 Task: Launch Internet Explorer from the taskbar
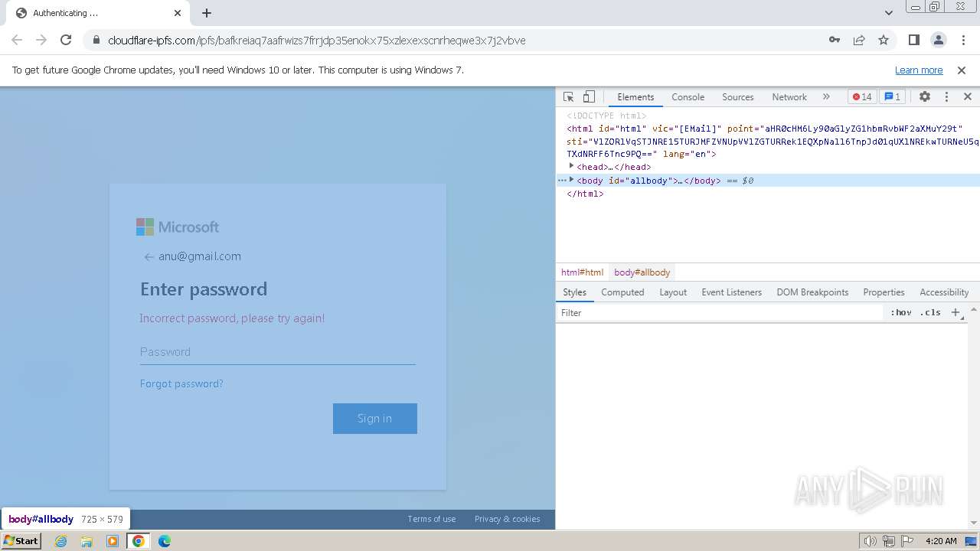pyautogui.click(x=60, y=541)
